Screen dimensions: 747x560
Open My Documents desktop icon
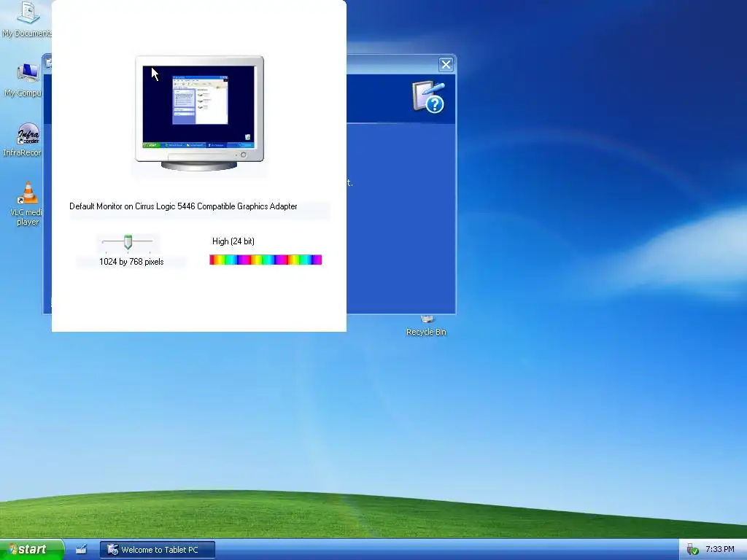[27, 19]
